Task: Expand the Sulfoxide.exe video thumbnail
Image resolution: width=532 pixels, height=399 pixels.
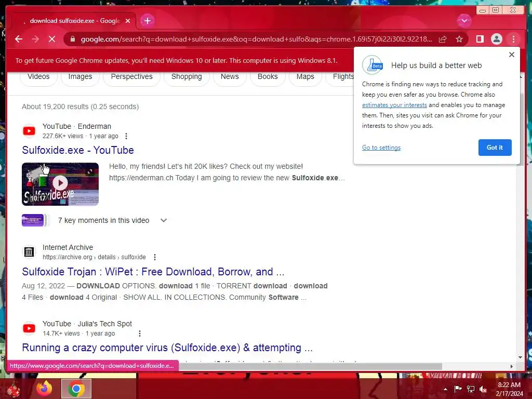Action: [x=90, y=171]
